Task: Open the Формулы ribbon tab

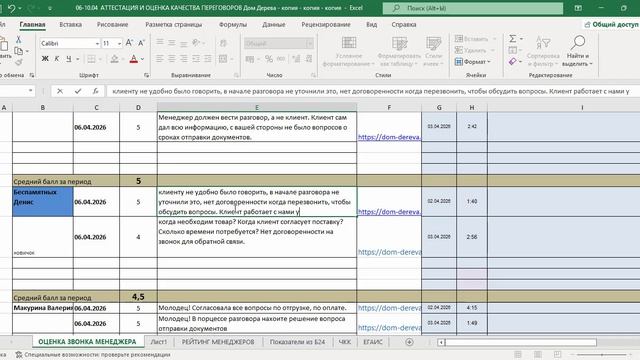Action: [x=233, y=24]
